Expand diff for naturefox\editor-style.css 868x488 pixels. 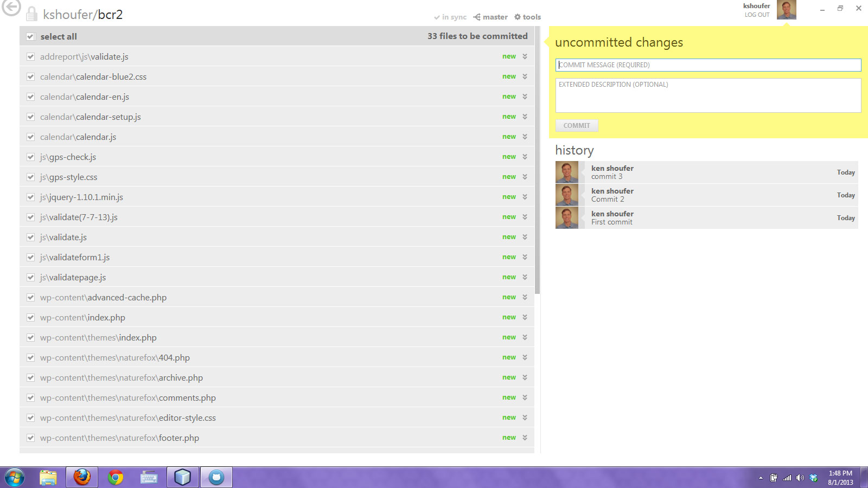coord(525,418)
